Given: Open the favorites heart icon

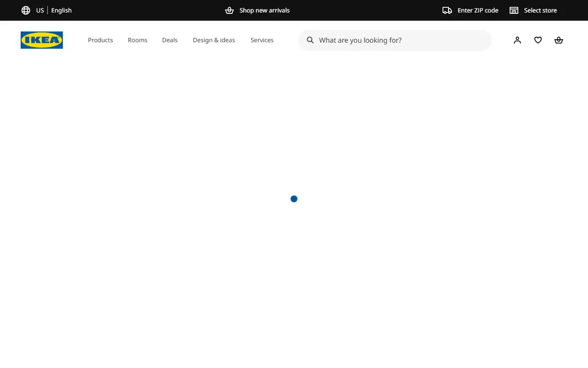Looking at the screenshot, I should coord(538,40).
